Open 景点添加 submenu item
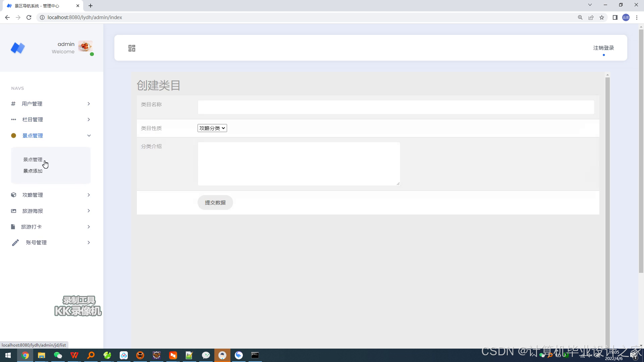644x362 pixels. click(33, 171)
